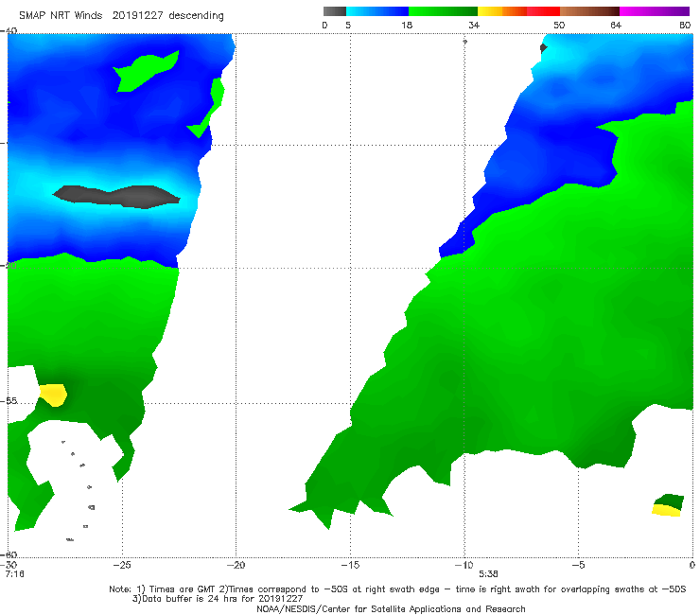This screenshot has width=700, height=615.
Task: Click the yellow patch in the bottom-right swath fragment
Action: point(666,510)
